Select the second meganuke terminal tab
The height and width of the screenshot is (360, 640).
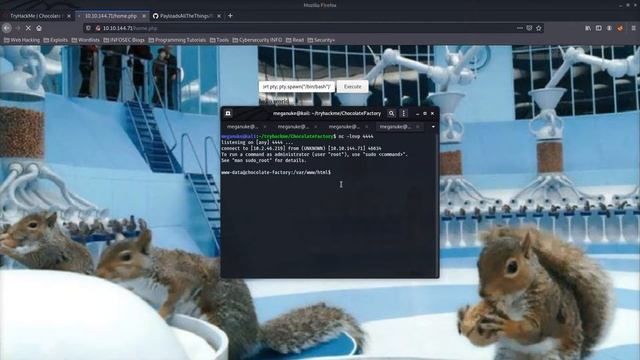[x=293, y=127]
